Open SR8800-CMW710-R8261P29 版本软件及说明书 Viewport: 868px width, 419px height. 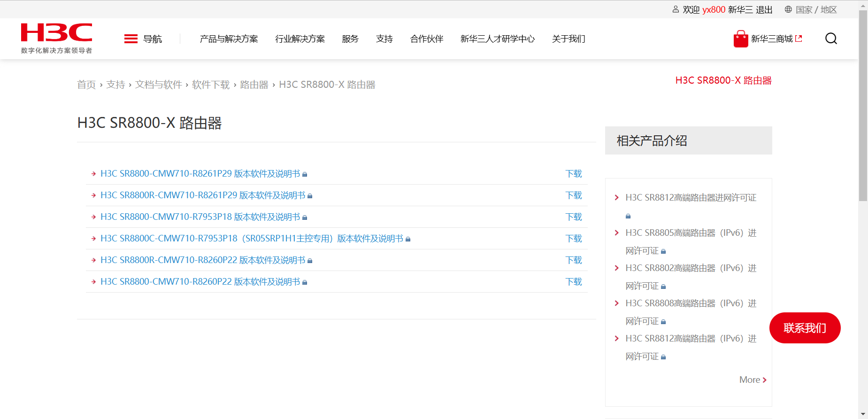tap(200, 174)
